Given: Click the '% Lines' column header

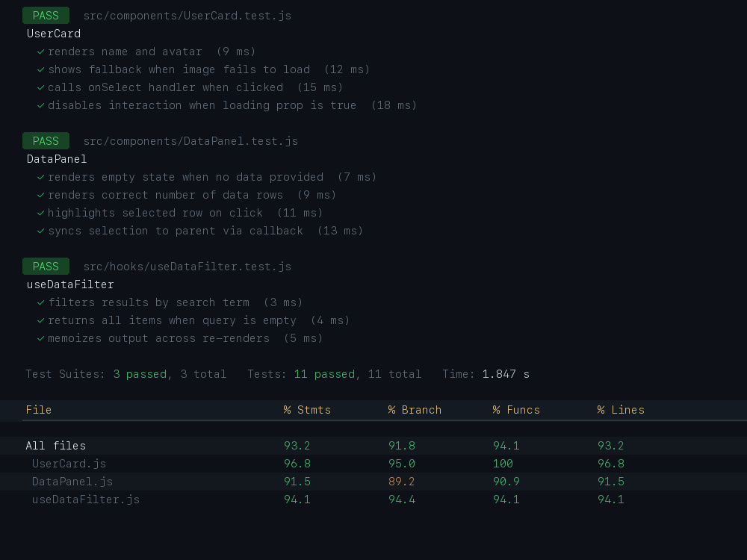Looking at the screenshot, I should coord(622,410).
